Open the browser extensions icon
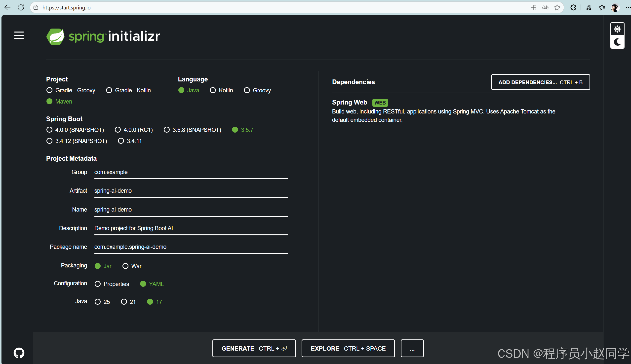Image resolution: width=631 pixels, height=364 pixels. (573, 7)
